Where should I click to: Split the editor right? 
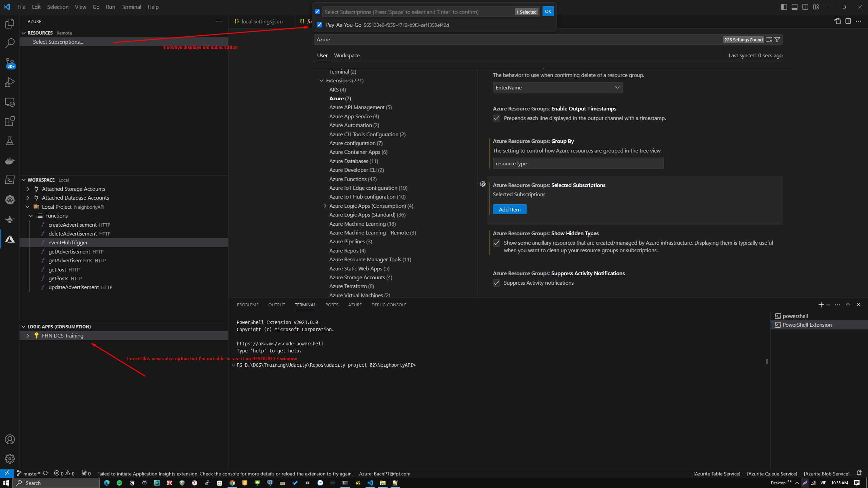click(848, 21)
